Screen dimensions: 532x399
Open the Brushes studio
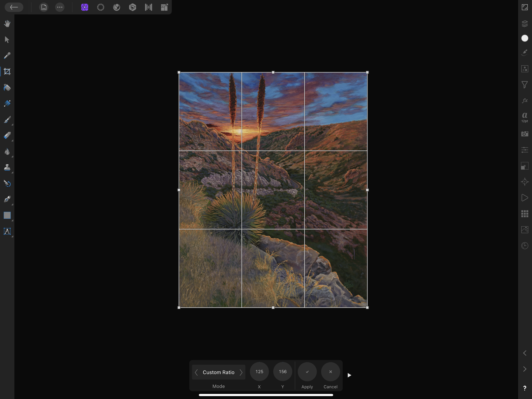[x=525, y=53]
